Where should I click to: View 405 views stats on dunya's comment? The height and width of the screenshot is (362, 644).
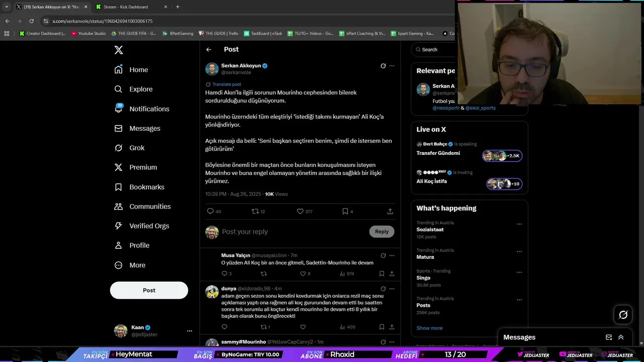(x=347, y=327)
